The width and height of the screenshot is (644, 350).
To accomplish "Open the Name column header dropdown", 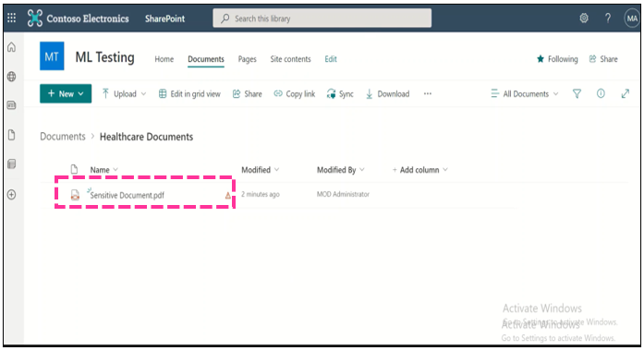I will (103, 170).
